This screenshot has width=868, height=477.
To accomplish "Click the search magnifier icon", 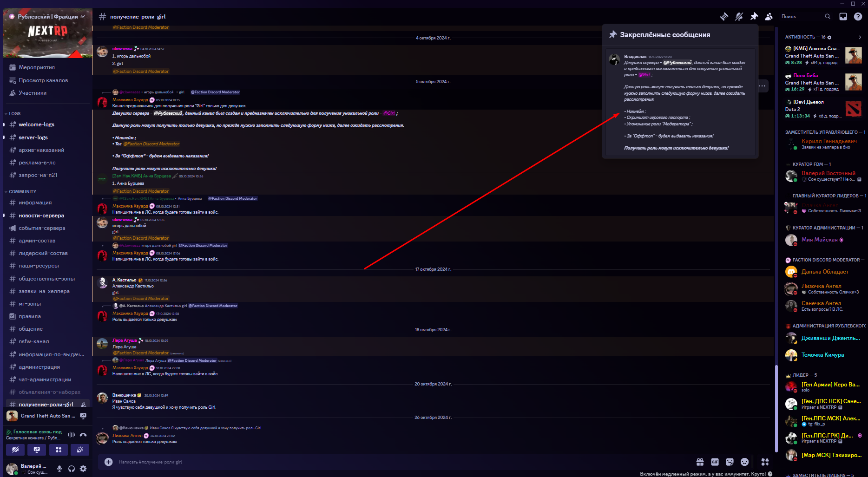I will coord(828,16).
